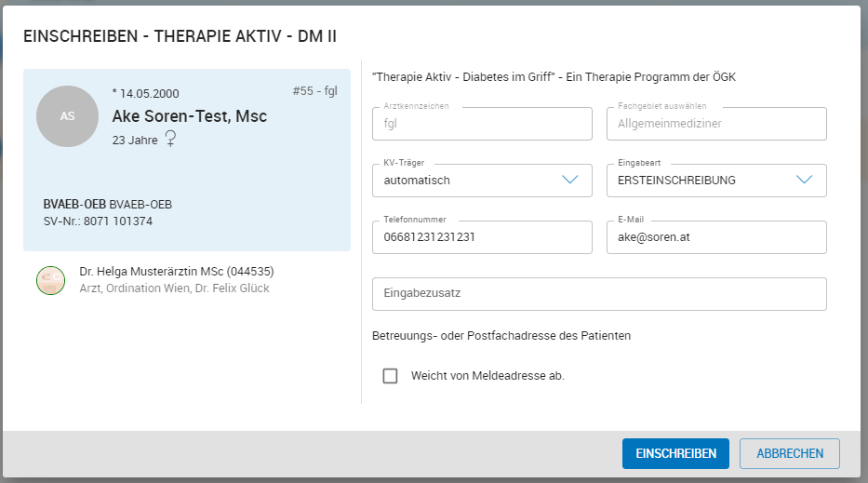Click 'Arzt, Ordination Wien, Dr. Felix Glück'
The image size is (868, 483).
174,288
